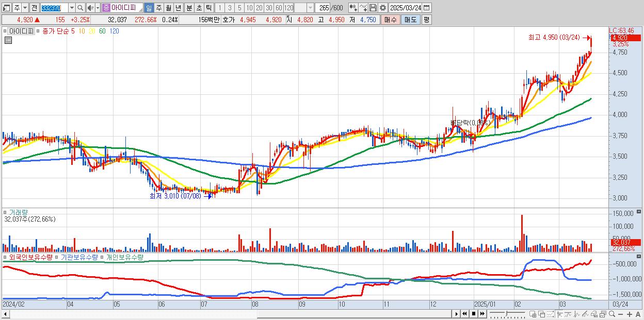This screenshot has width=644, height=320.
Task: Toggle the 거래량 legend checkbox
Action: (x=5, y=212)
